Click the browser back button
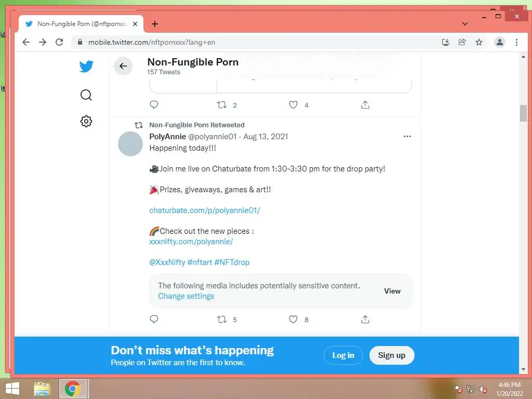 pos(26,42)
